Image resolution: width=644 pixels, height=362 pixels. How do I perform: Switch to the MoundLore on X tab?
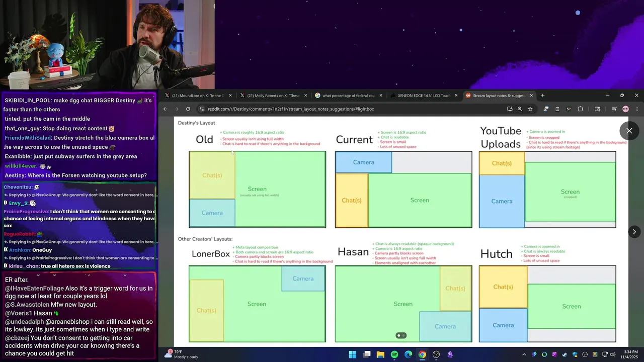(198, 96)
